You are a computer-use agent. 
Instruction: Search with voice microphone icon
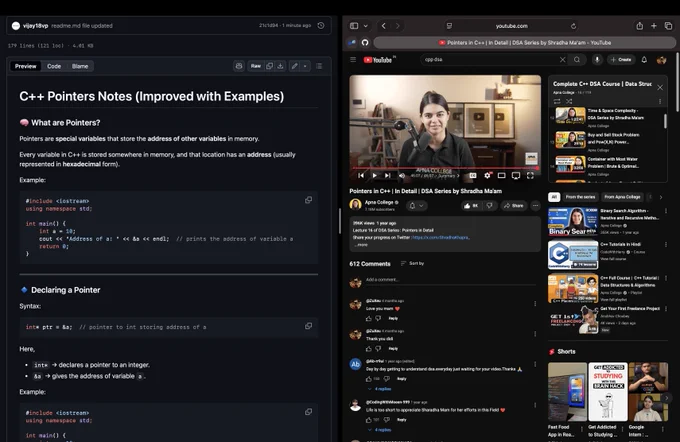point(597,59)
